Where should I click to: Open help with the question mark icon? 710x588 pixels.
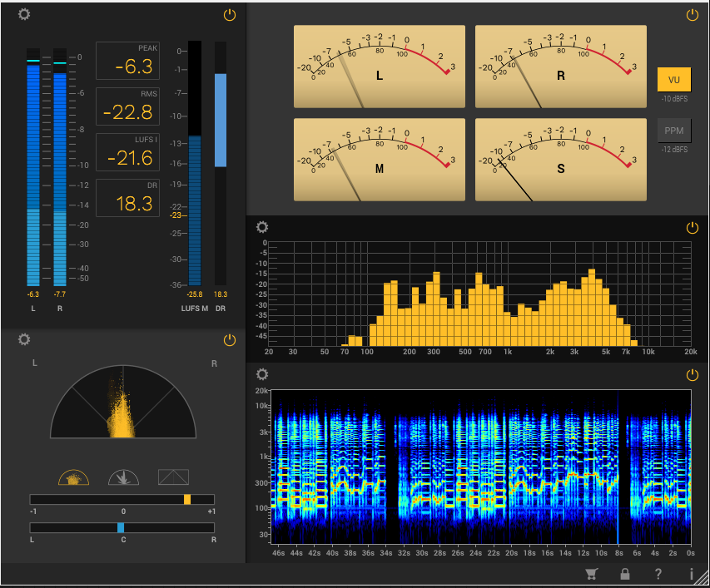coord(658,574)
